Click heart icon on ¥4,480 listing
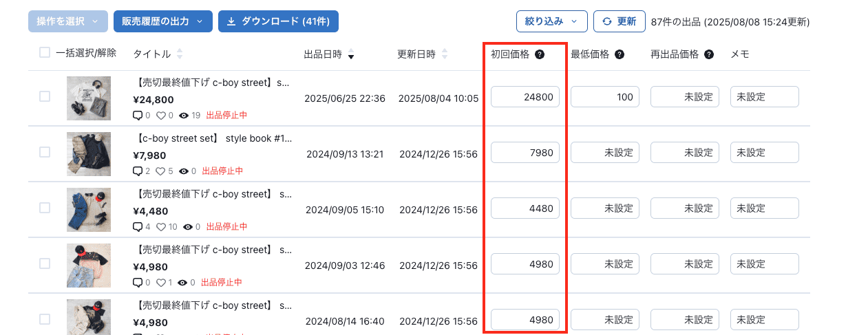The image size is (868, 335). [x=161, y=227]
